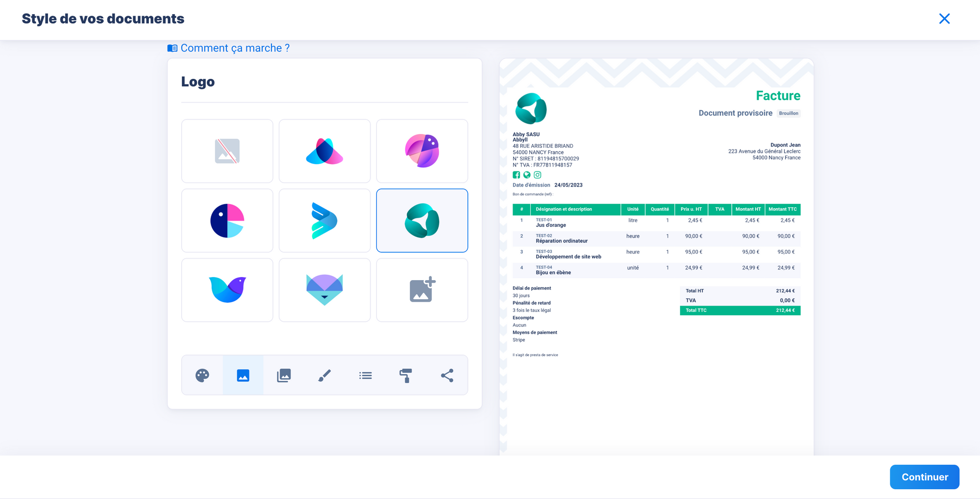Viewport: 980px width, 499px height.
Task: Pick the pink-purple round bird logo
Action: (x=422, y=151)
